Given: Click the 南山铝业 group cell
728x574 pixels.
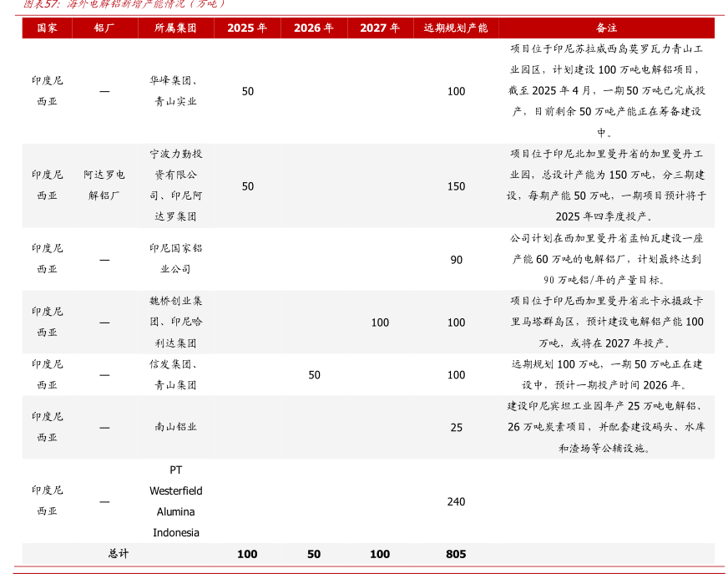Looking at the screenshot, I should click(x=175, y=427).
